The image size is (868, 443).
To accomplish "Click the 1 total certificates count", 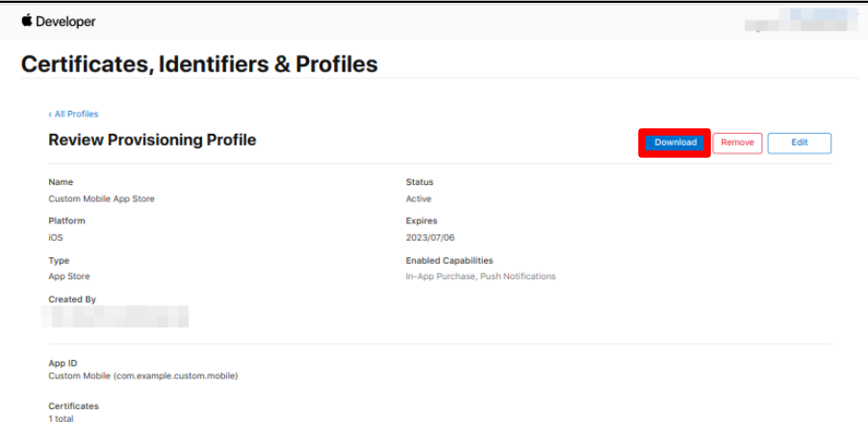I will [x=61, y=419].
